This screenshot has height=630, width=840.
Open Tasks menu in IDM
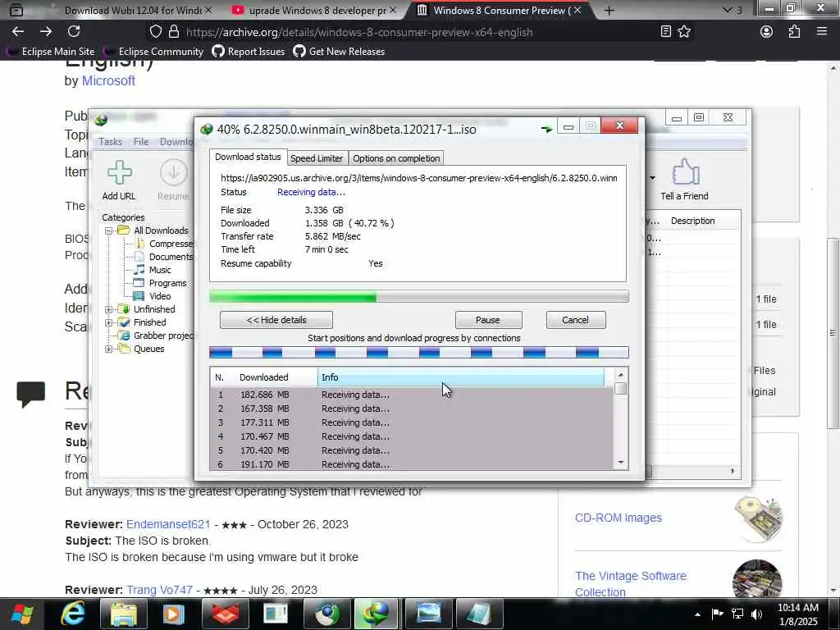click(x=111, y=141)
